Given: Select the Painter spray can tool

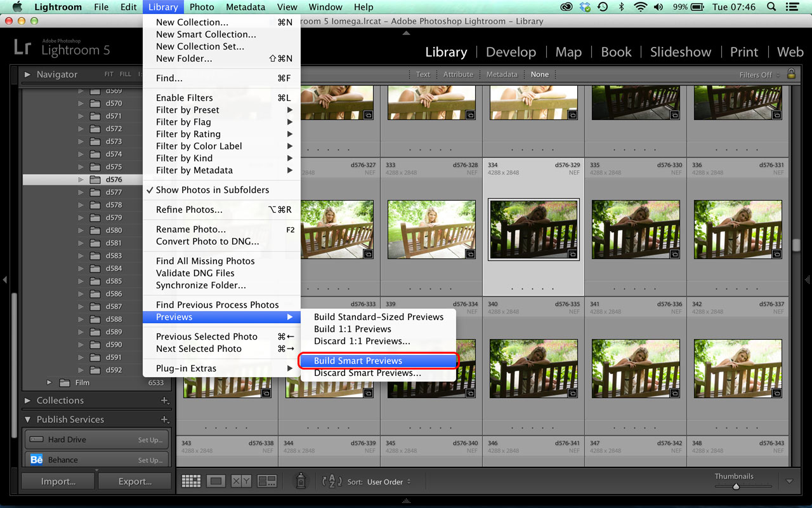Looking at the screenshot, I should tap(301, 481).
